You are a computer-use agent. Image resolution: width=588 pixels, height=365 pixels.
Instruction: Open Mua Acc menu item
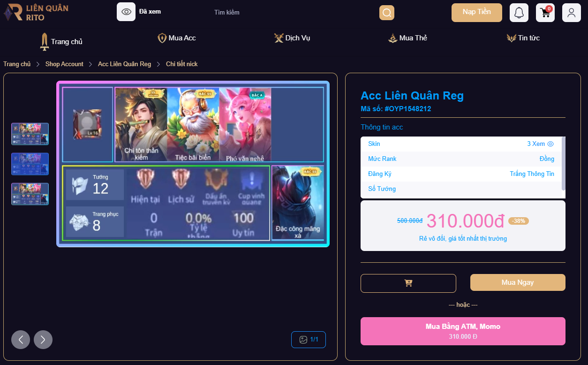(x=177, y=38)
